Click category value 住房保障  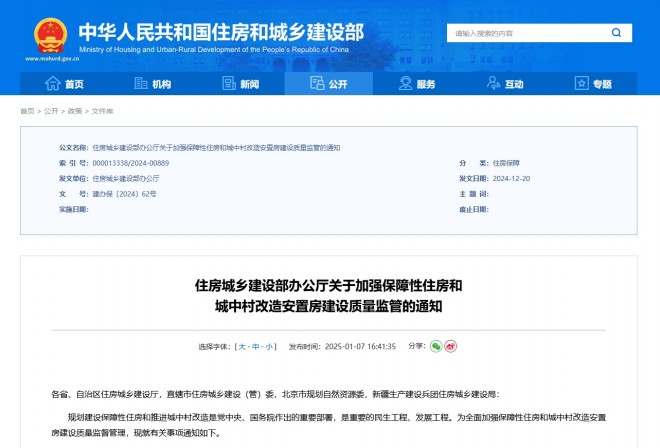[x=506, y=163]
